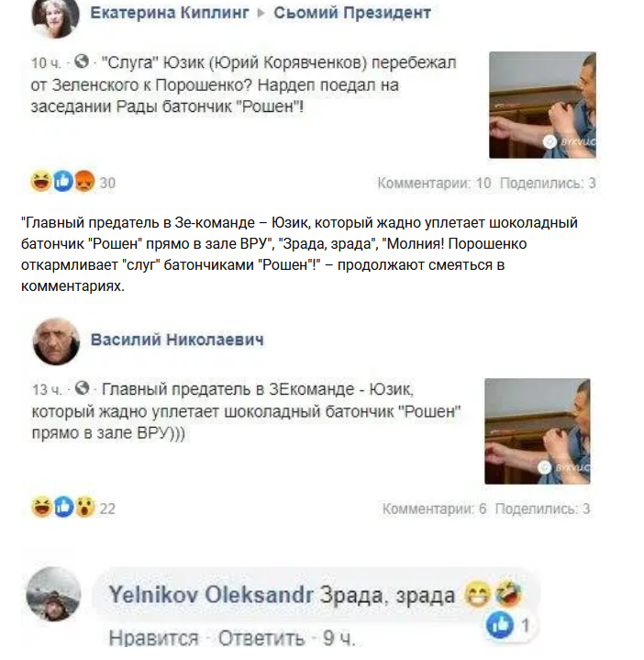Image resolution: width=644 pixels, height=660 pixels.
Task: Click Нравится under Yelnikov's comment
Action: 153,639
